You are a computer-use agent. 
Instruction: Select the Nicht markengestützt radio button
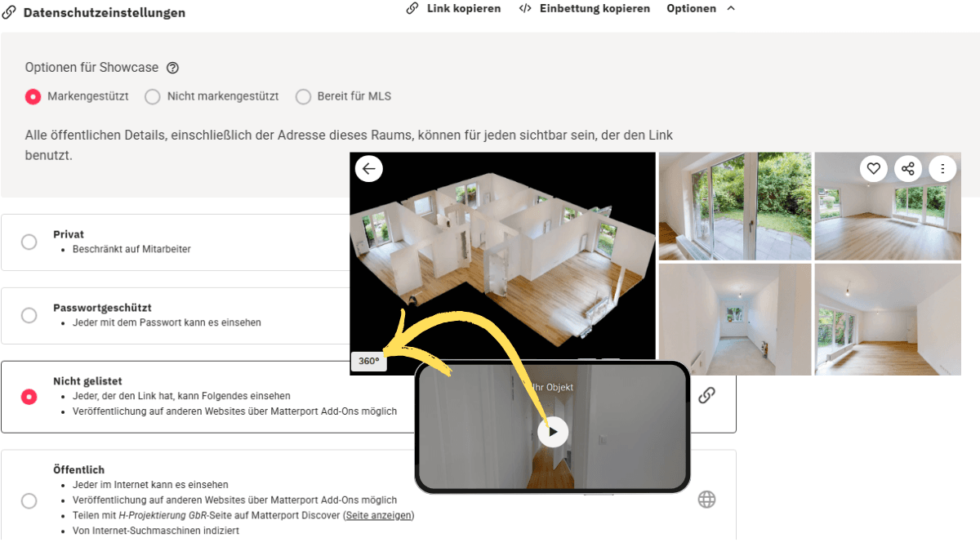[152, 96]
